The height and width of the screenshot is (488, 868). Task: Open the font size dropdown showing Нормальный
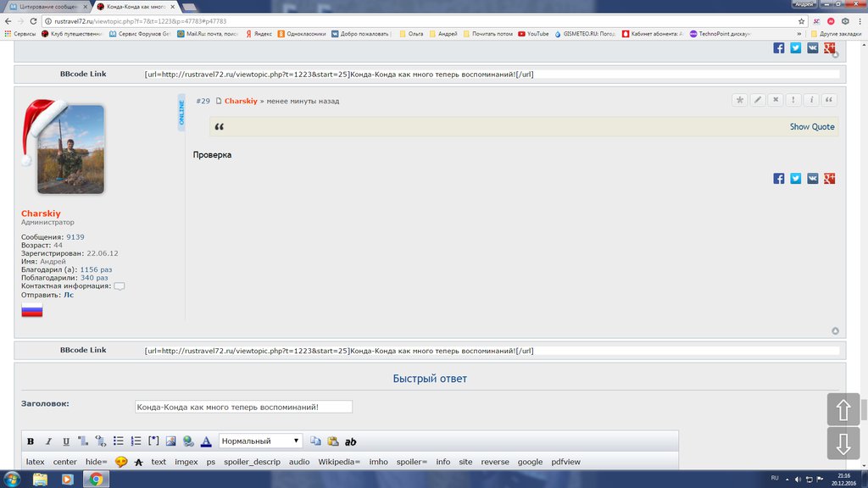(260, 441)
